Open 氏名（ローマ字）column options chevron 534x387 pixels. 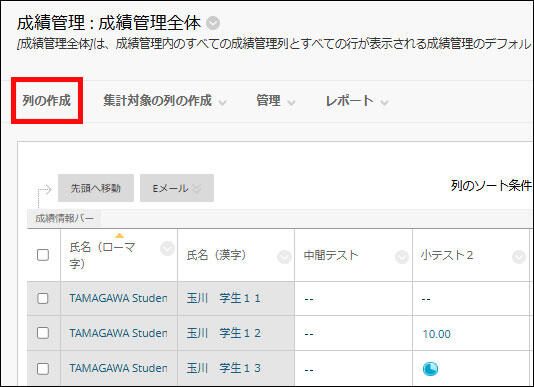point(167,248)
